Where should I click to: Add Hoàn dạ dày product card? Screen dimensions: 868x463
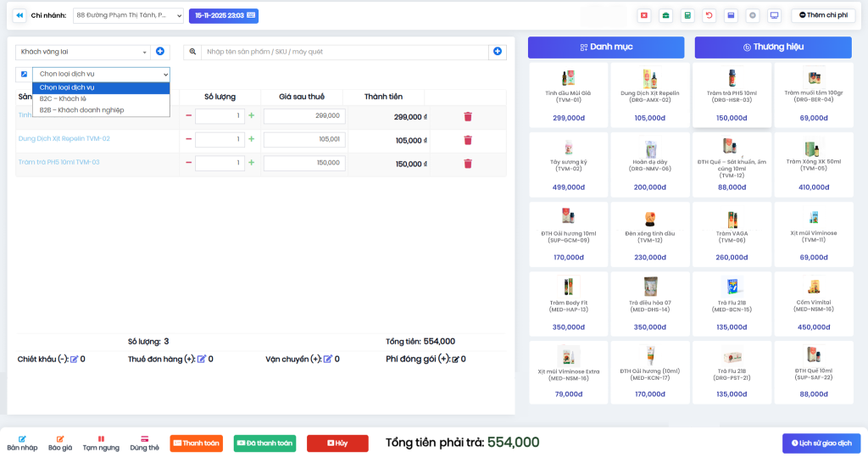pyautogui.click(x=650, y=165)
